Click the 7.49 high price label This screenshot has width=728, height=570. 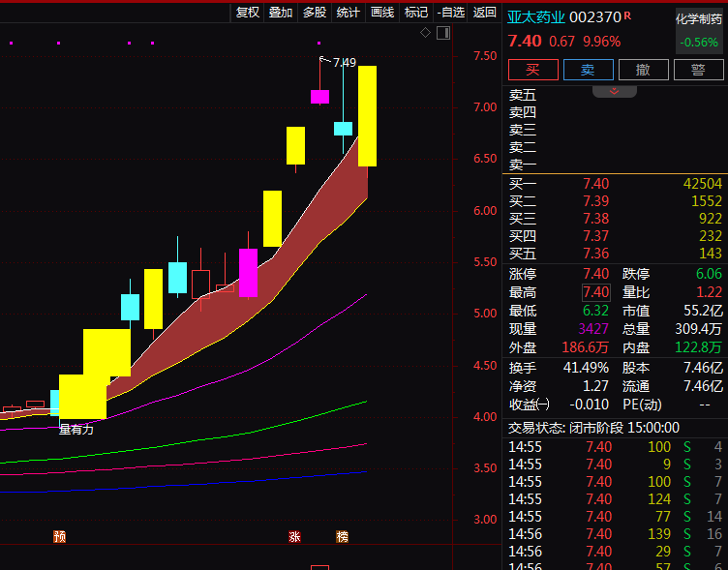[x=345, y=63]
